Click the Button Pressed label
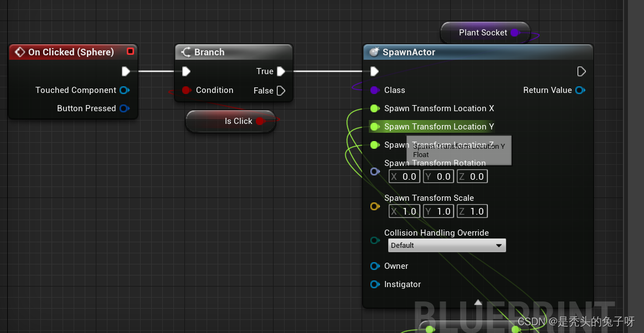 click(x=86, y=108)
